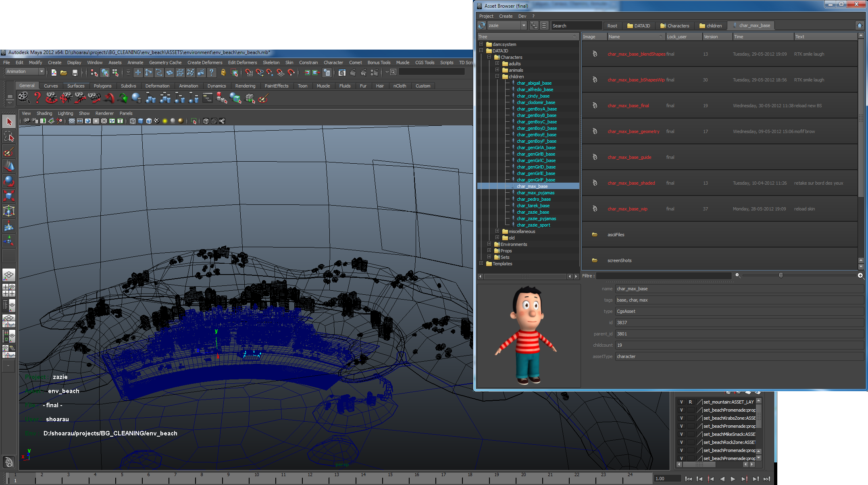This screenshot has width=868, height=485.
Task: Click the Snap to grids magnet icon
Action: pyautogui.click(x=249, y=73)
